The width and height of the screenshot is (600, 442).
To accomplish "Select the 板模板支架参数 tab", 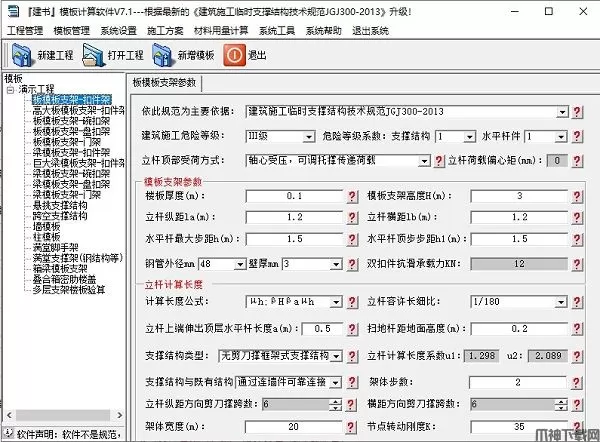I will coord(165,83).
